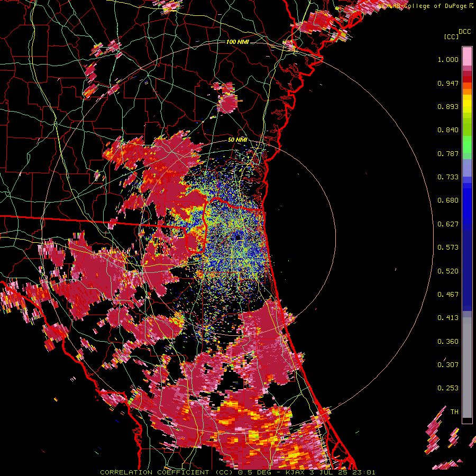Click the 50 NMI range ring label
The height and width of the screenshot is (476, 476).
point(237,140)
